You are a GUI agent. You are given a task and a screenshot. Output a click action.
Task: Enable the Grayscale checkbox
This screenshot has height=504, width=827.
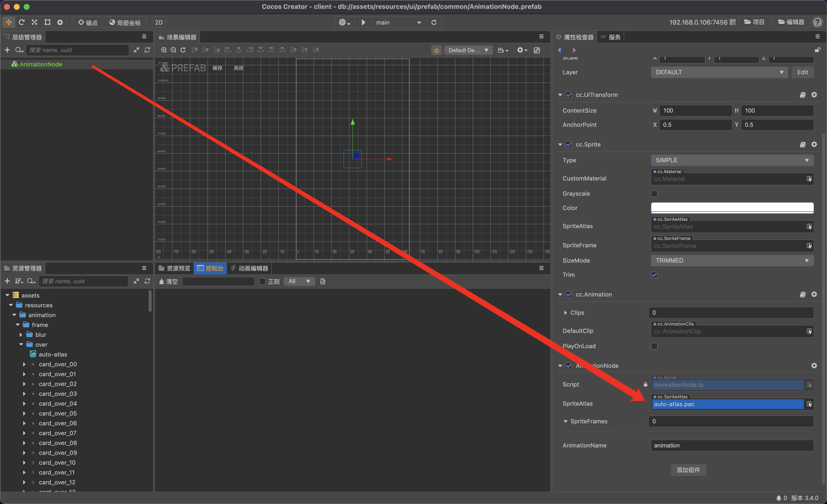654,193
